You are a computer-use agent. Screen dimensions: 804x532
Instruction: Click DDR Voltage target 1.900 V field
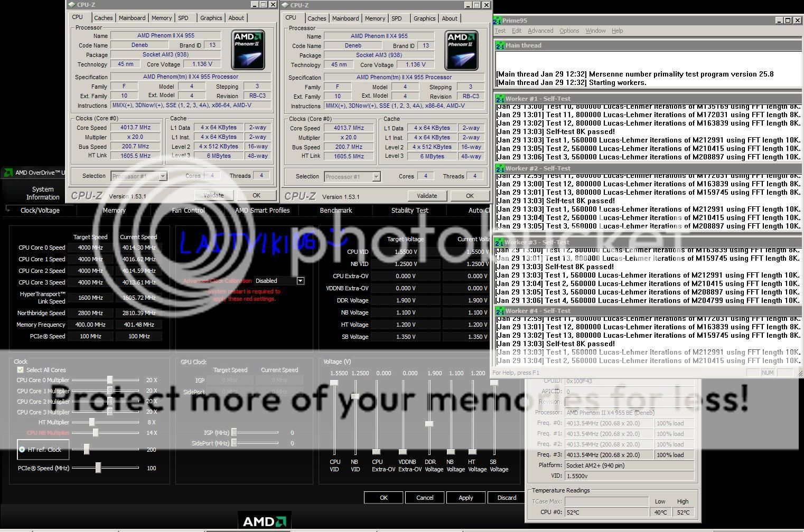pyautogui.click(x=406, y=300)
